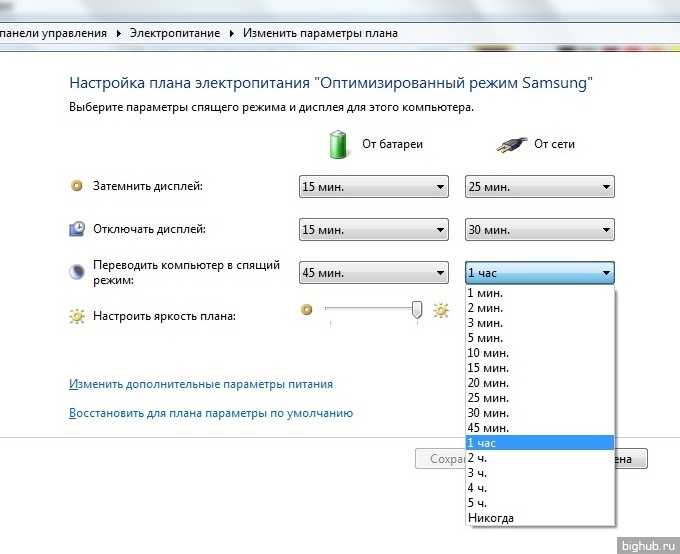
Task: Click the turn off display monitor icon
Action: 77,229
